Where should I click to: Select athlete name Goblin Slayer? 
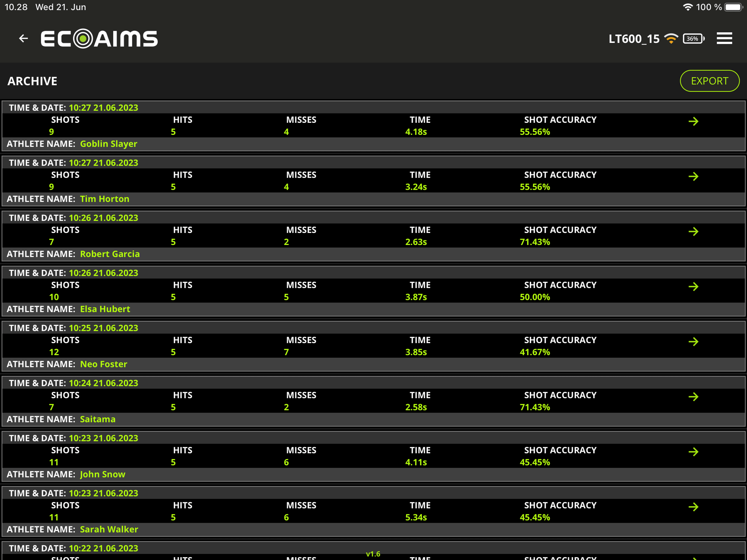pos(109,144)
